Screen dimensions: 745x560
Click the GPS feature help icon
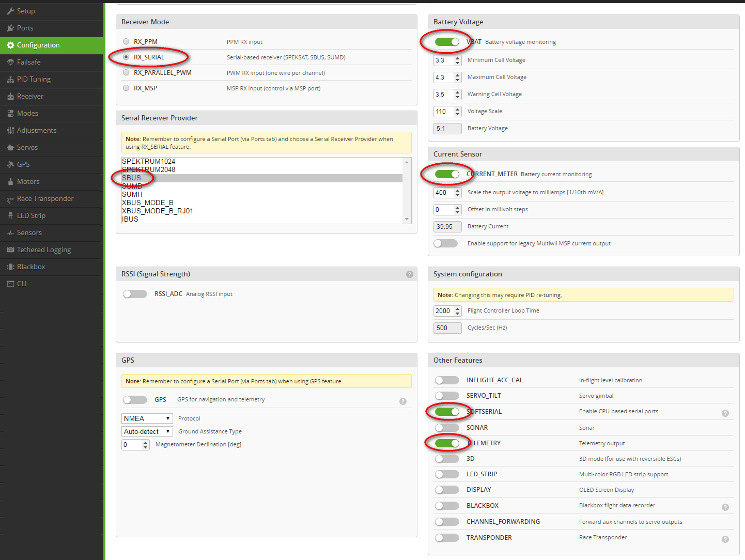pyautogui.click(x=403, y=401)
